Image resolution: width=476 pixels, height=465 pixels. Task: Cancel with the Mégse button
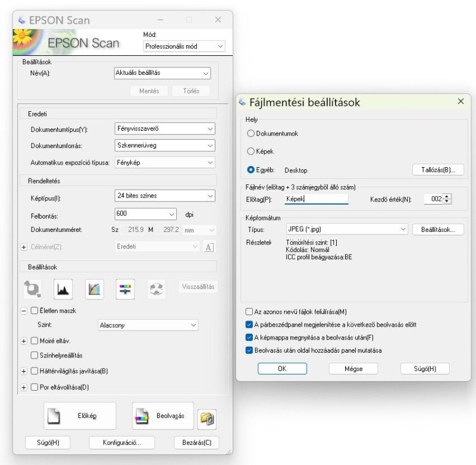tap(353, 369)
